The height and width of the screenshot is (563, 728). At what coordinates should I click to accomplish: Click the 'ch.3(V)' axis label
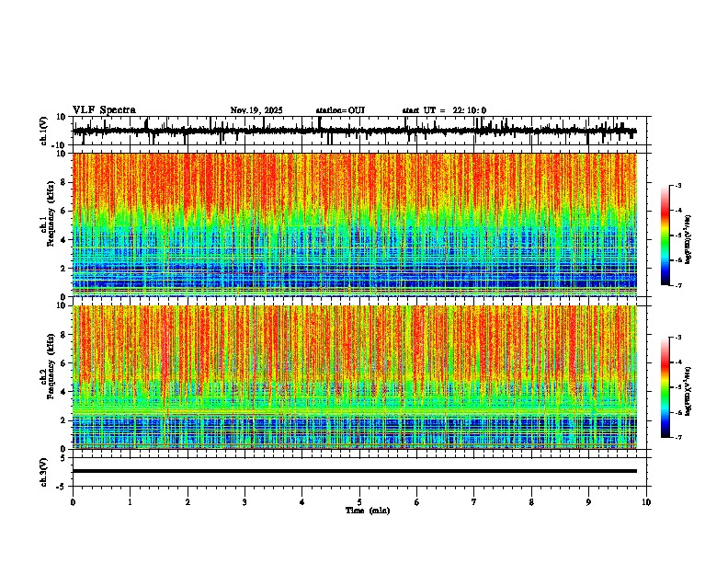coord(44,473)
